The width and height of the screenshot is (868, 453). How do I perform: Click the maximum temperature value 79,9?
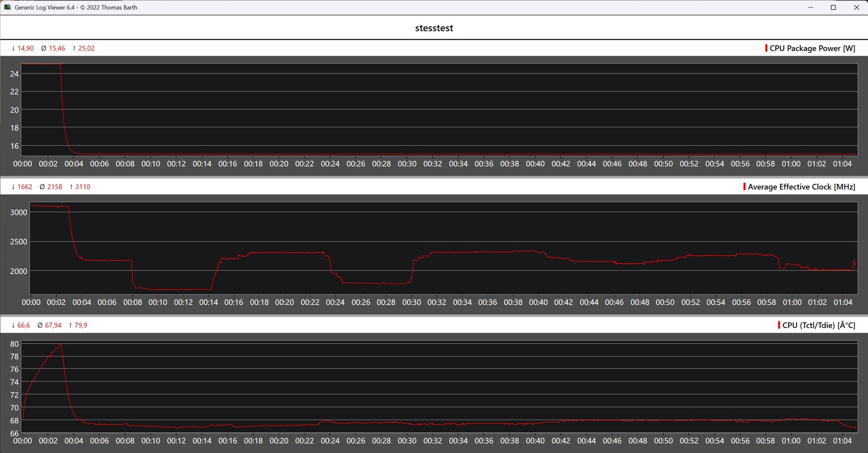(81, 325)
